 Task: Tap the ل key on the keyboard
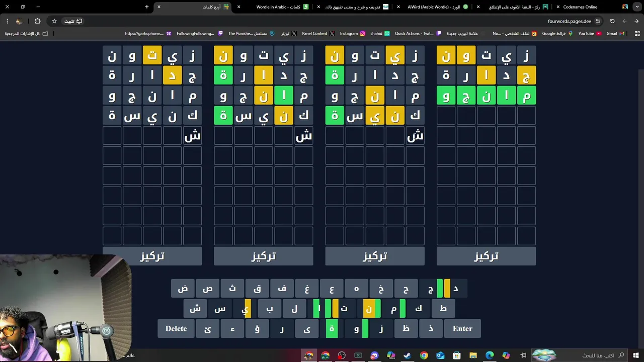(x=294, y=309)
